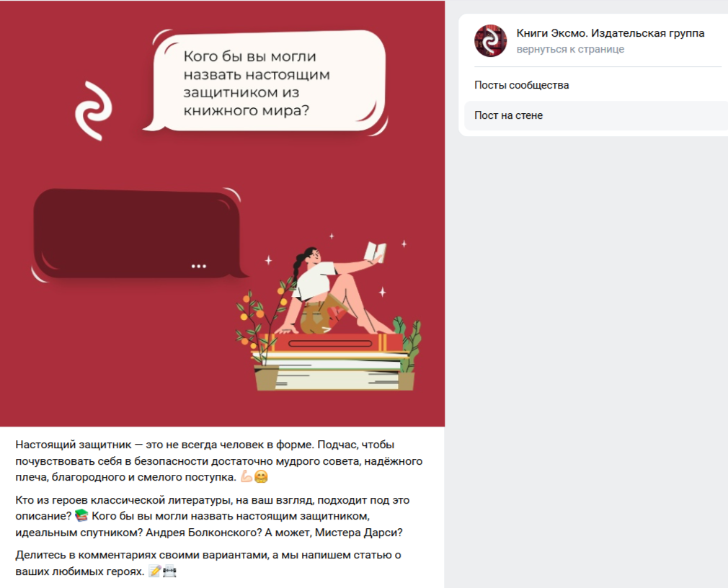Click the three-dot ellipsis in the dark bubble

point(199,266)
